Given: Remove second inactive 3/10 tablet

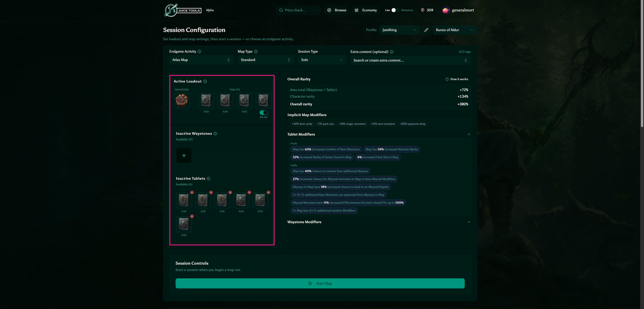Looking at the screenshot, I should pyautogui.click(x=211, y=192).
